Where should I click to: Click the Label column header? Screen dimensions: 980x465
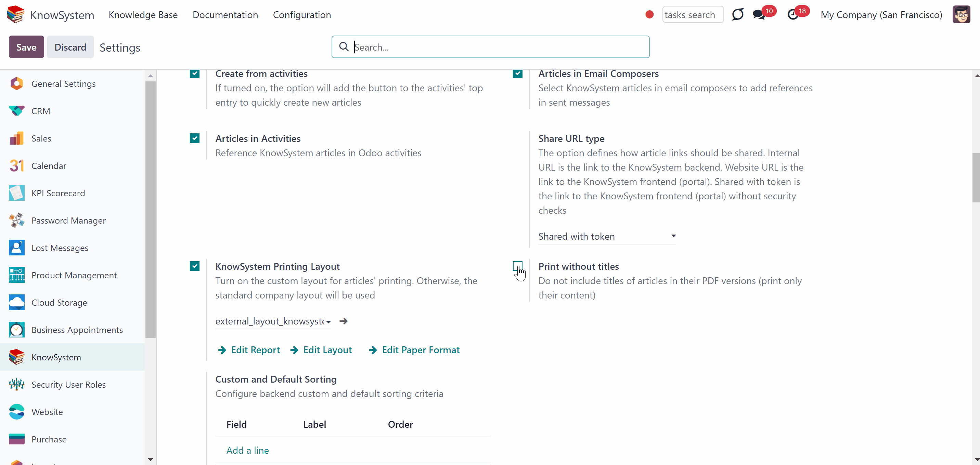point(314,424)
